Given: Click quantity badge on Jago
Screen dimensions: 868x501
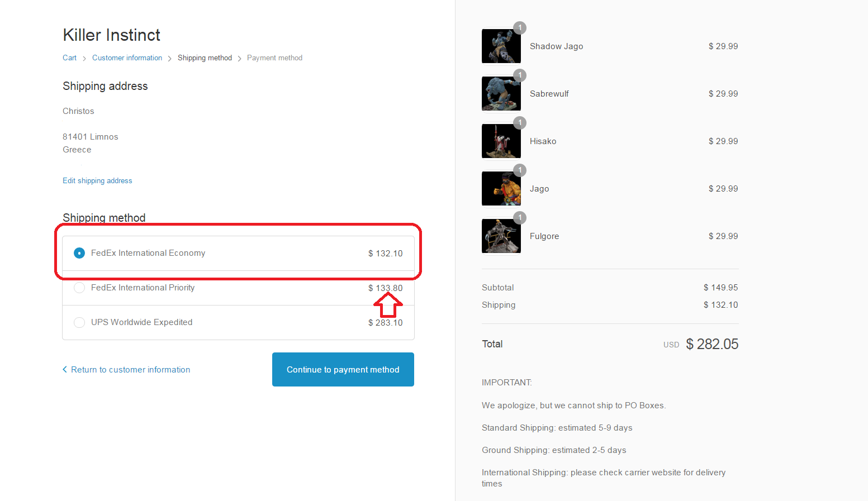Looking at the screenshot, I should pyautogui.click(x=520, y=170).
